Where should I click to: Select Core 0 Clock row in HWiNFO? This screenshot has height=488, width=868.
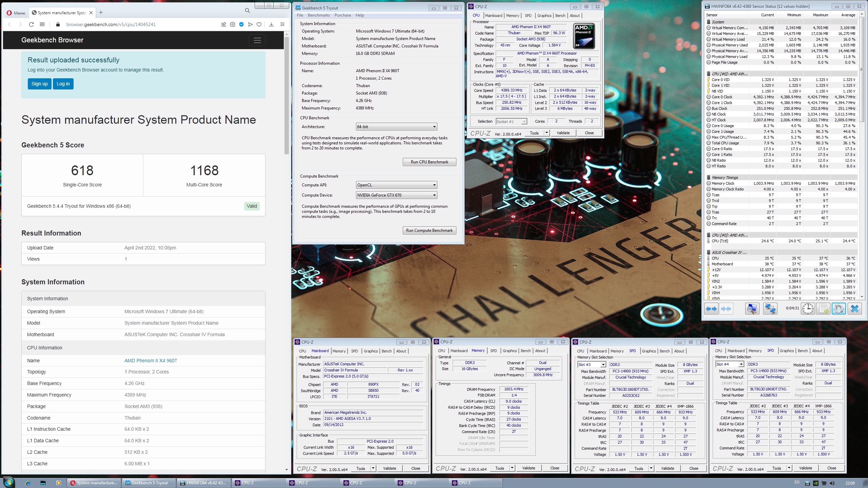tap(781, 97)
